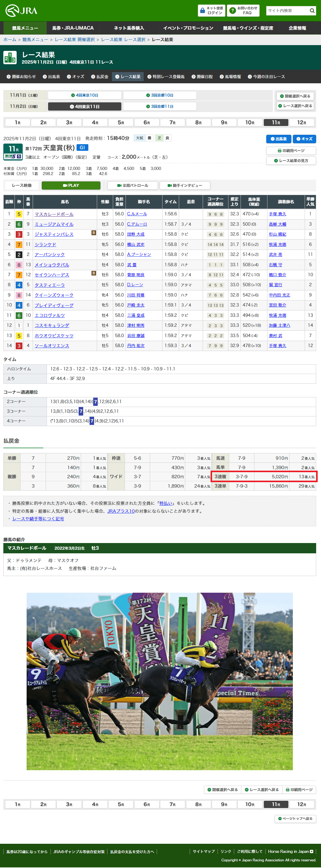Click the search magnifier icon

point(312,11)
